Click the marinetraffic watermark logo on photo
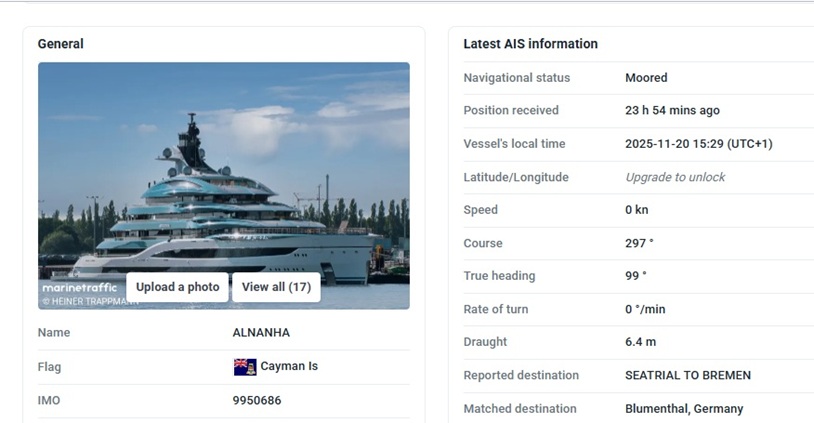 [79, 288]
